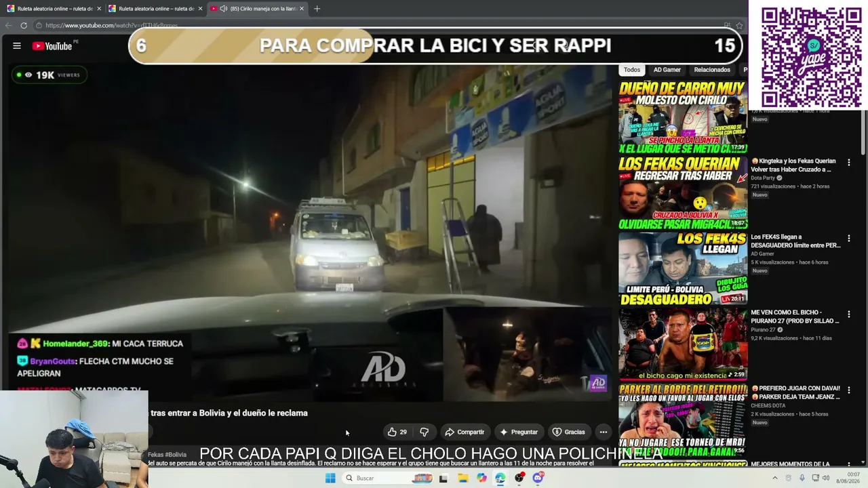868x488 pixels.
Task: Select the Todos filter chip
Action: click(x=632, y=70)
